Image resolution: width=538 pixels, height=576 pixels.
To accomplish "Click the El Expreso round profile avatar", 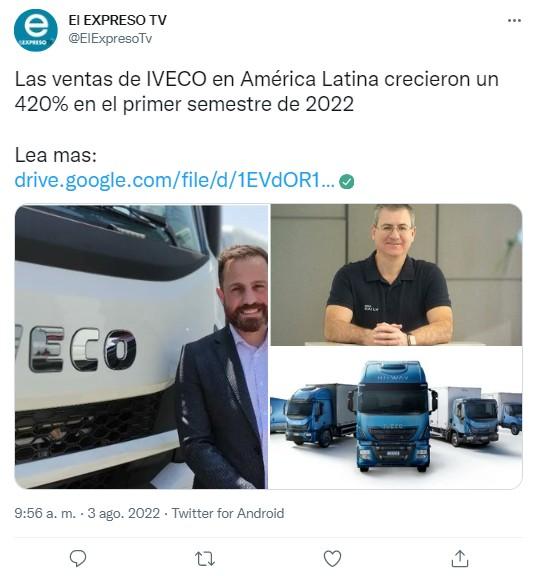I will [x=36, y=30].
